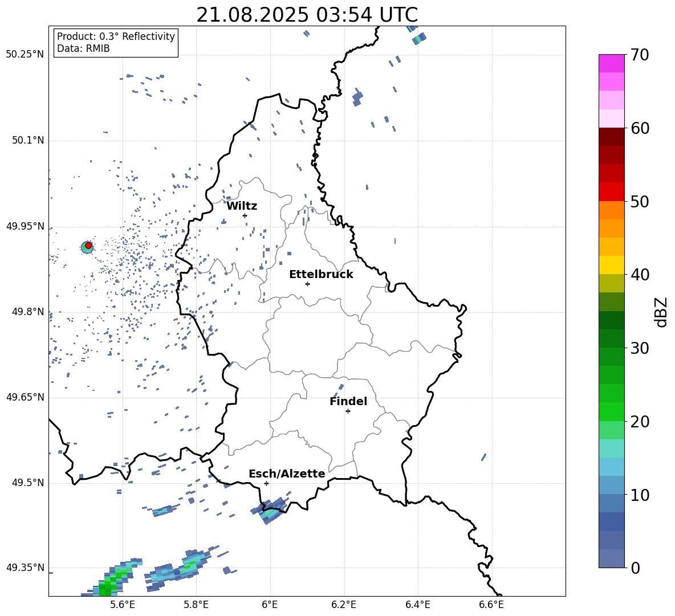Pick the yellow colorbar segment above 40
The width and height of the screenshot is (675, 616).
click(x=612, y=265)
